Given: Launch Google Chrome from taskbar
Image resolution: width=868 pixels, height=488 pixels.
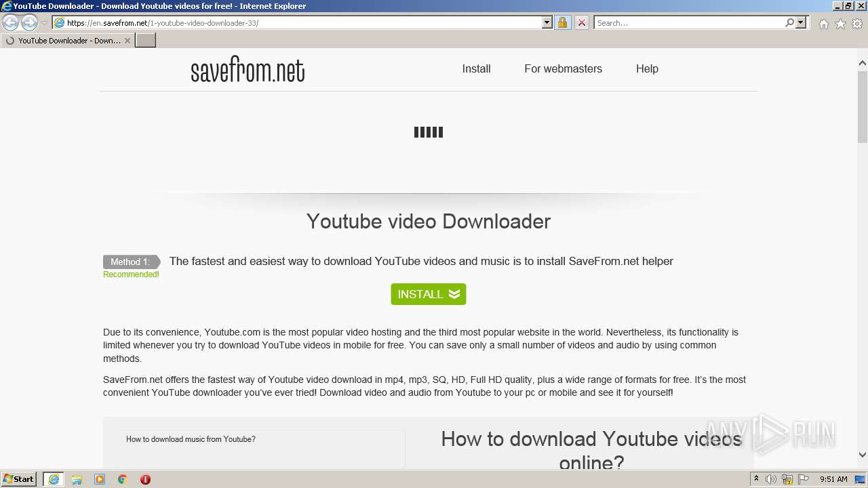Looking at the screenshot, I should (x=123, y=479).
